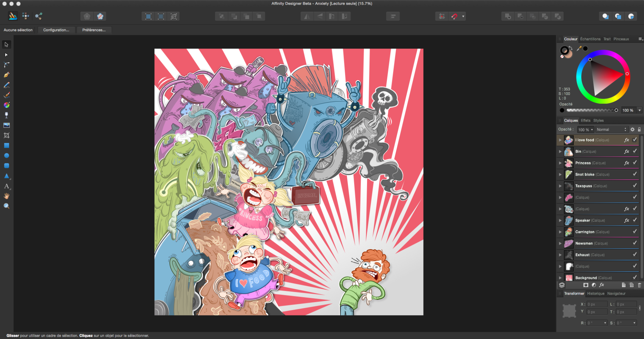Switch to the Échantillons tab

click(590, 39)
